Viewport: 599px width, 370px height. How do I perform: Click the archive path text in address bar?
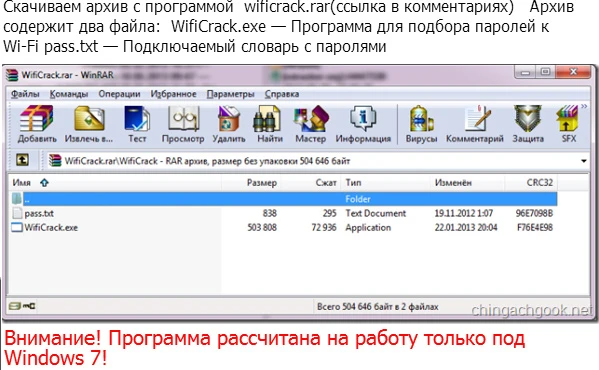207,161
